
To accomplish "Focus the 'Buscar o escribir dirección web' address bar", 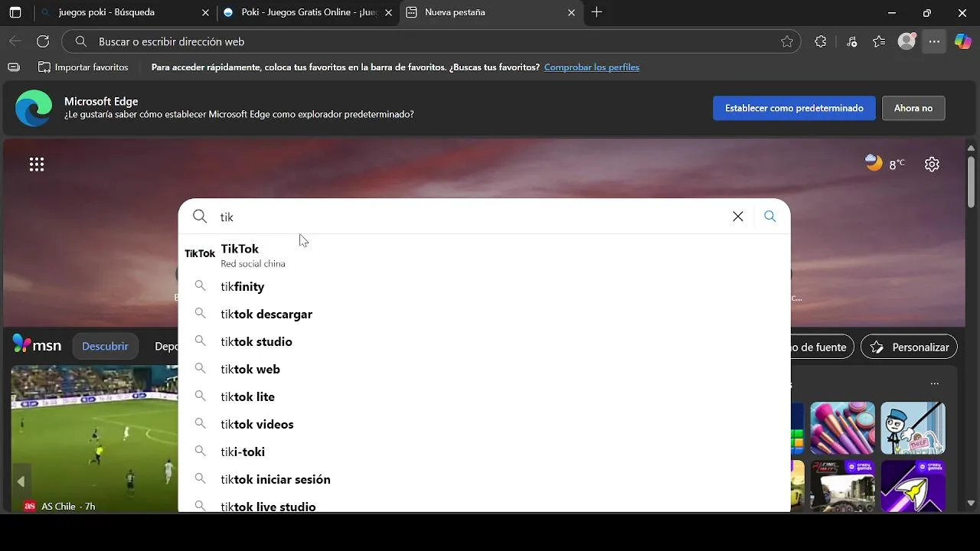I will (431, 41).
